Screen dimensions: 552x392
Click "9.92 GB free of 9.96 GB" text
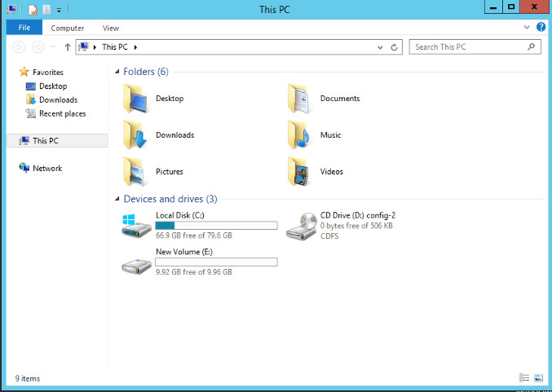(194, 272)
